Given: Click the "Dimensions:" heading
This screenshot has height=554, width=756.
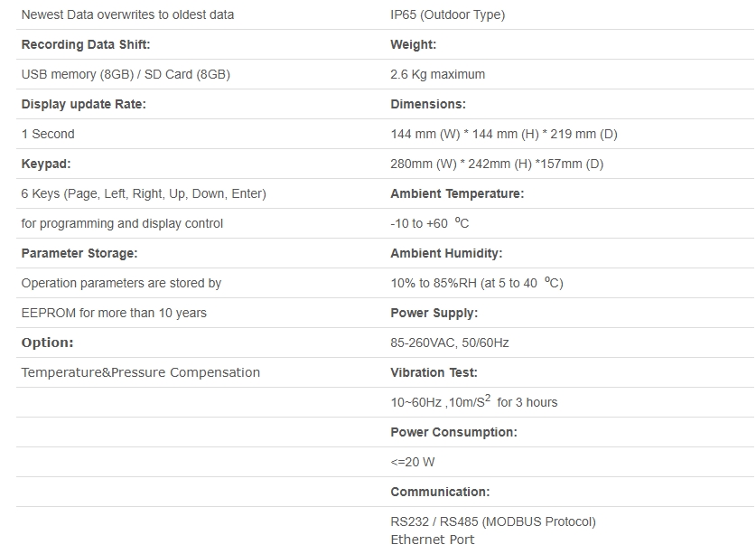Looking at the screenshot, I should click(x=428, y=104).
